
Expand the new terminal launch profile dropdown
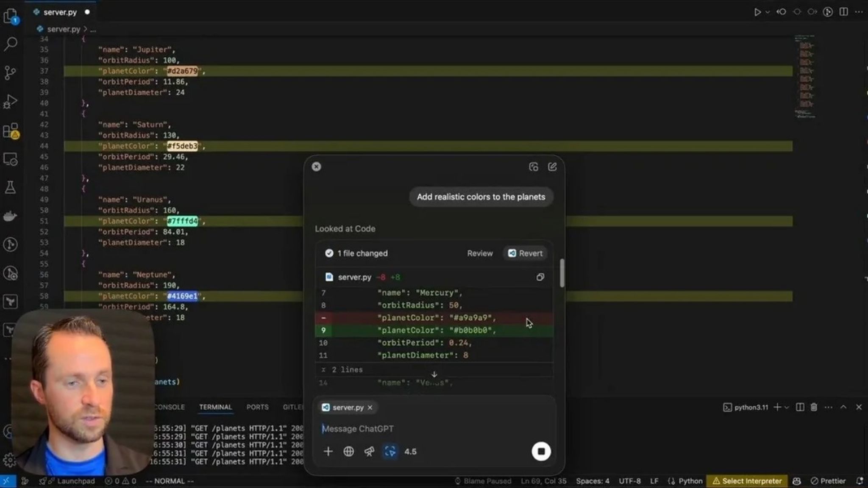click(x=787, y=408)
